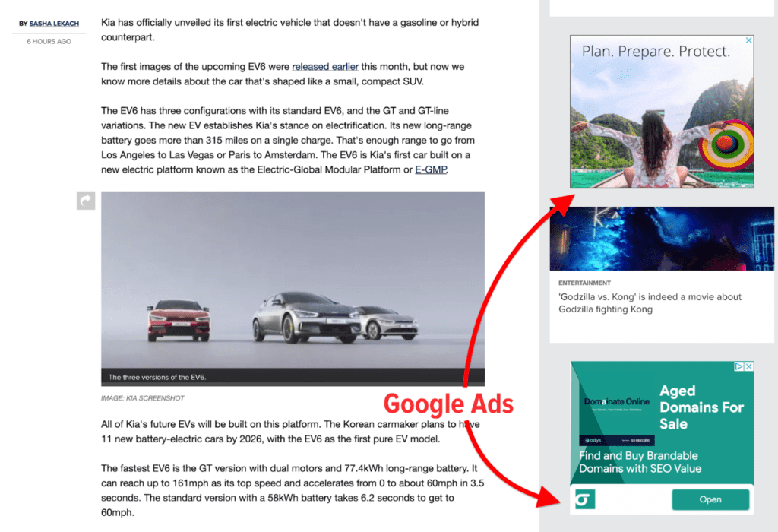Screen dimensions: 778x532
Task: Click the 'Aged Domains For Sale' ad headline
Action: tap(701, 407)
